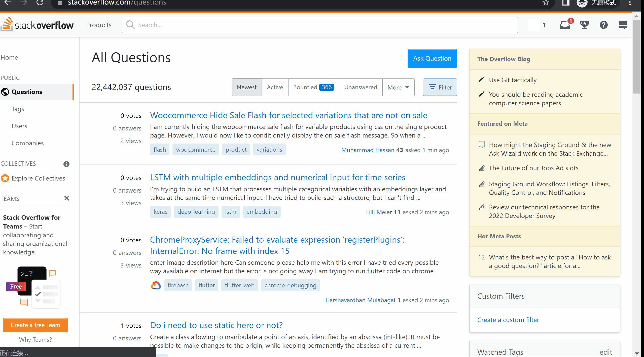The height and width of the screenshot is (357, 644).
Task: Focus the Search input field
Action: click(x=325, y=25)
